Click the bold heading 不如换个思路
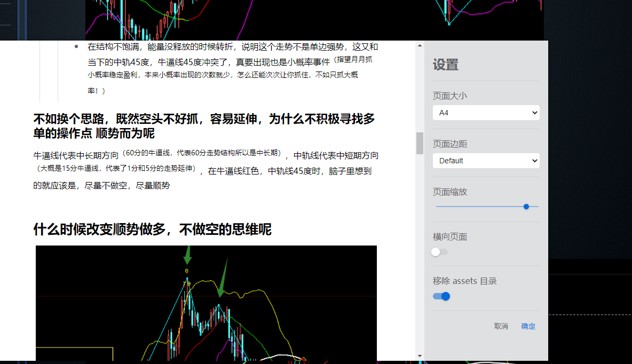 [204, 125]
